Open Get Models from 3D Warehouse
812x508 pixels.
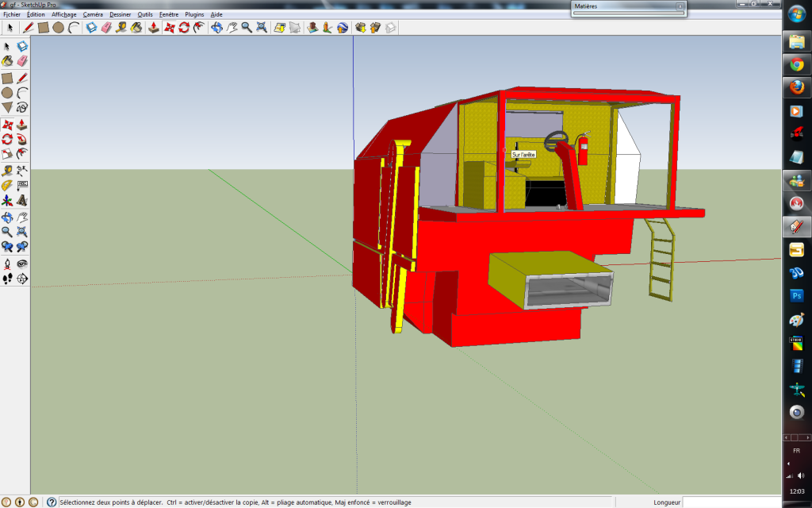point(361,28)
